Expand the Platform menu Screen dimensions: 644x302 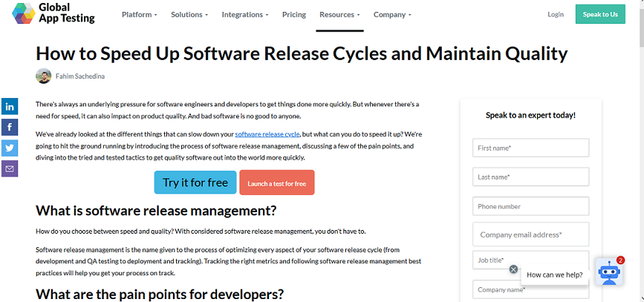click(140, 14)
